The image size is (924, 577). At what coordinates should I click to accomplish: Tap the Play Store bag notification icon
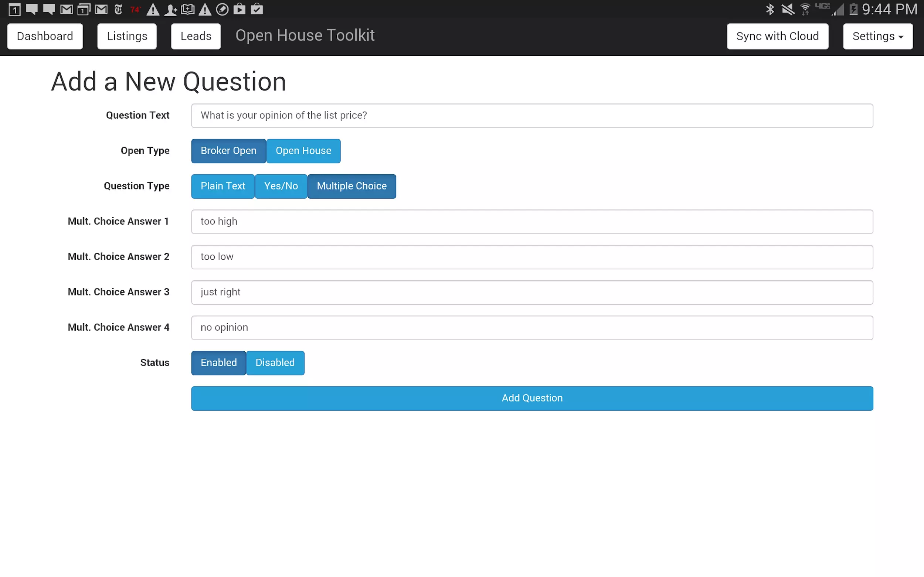coord(240,9)
